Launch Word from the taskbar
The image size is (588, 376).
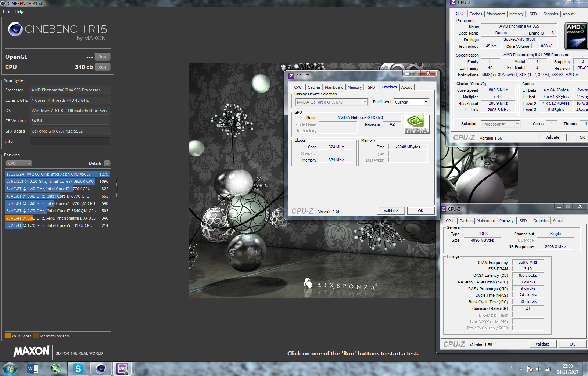pyautogui.click(x=33, y=369)
